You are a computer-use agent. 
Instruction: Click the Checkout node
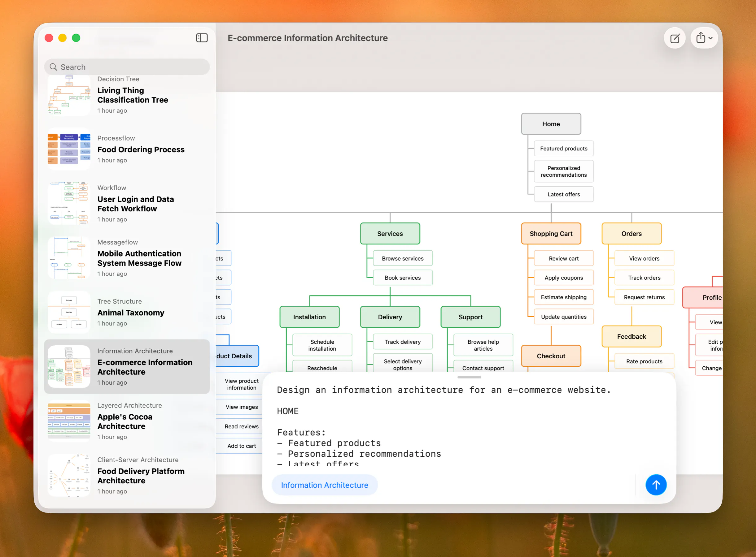point(551,356)
